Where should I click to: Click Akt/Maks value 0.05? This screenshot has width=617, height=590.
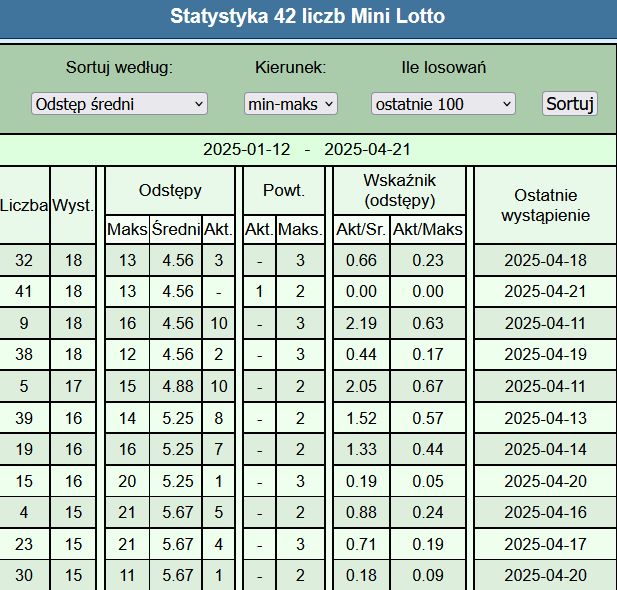point(428,481)
